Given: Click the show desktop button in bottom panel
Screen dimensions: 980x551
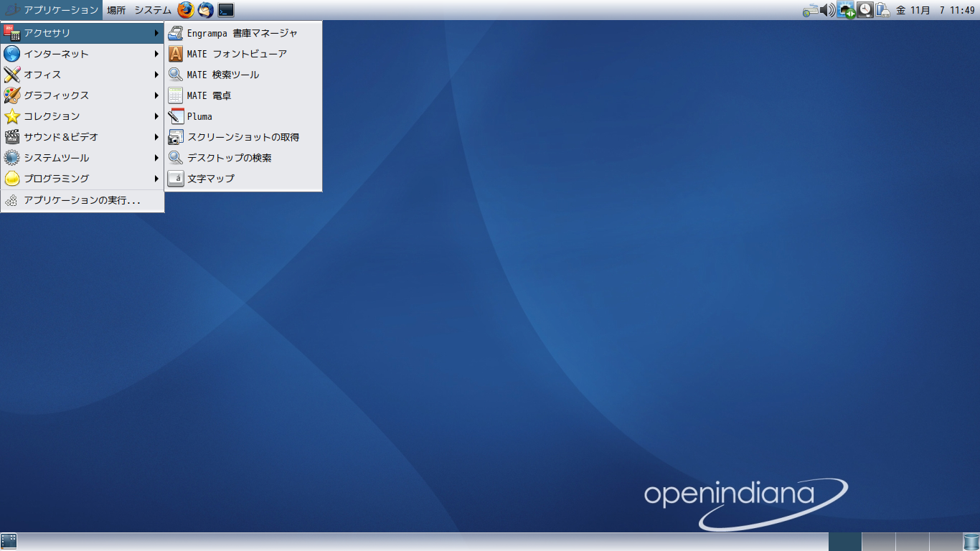Looking at the screenshot, I should (x=9, y=542).
